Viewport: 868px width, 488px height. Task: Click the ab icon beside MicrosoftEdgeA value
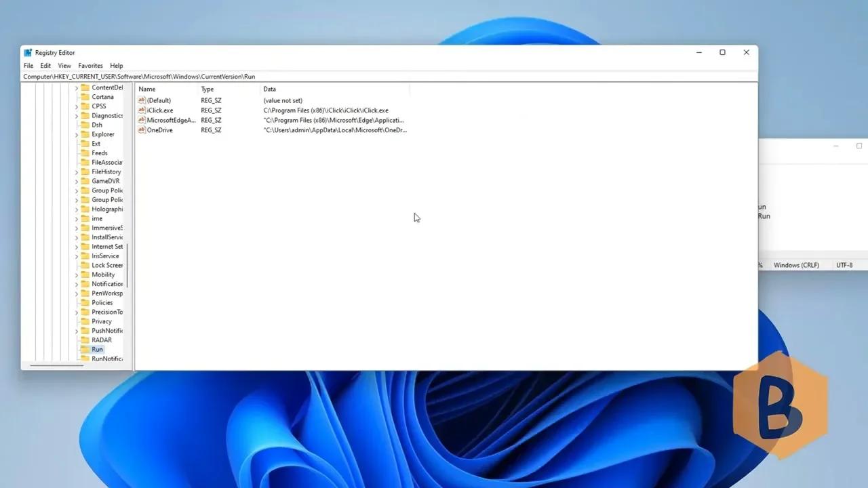pos(140,120)
